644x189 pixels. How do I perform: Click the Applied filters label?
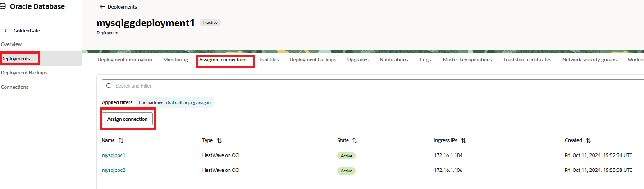[117, 102]
